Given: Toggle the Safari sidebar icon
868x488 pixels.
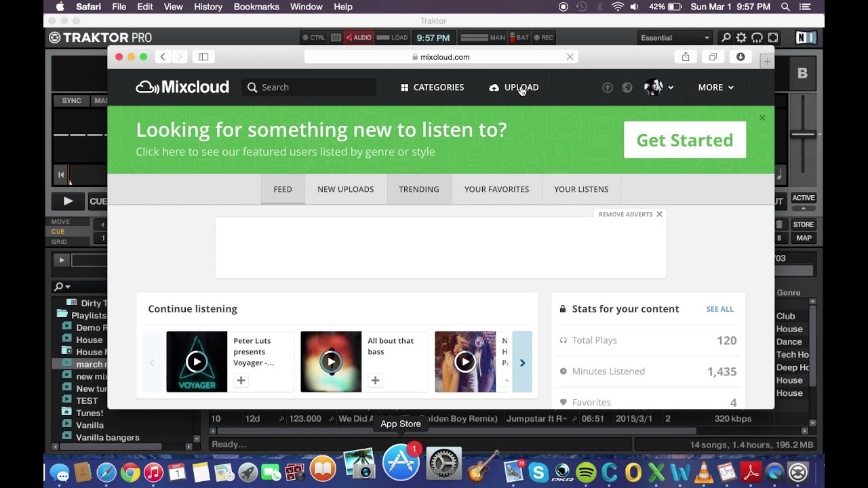Looking at the screenshot, I should click(x=203, y=57).
